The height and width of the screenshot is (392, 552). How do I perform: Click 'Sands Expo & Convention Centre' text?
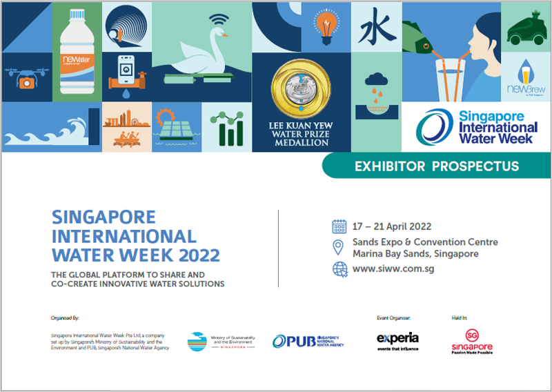click(425, 242)
